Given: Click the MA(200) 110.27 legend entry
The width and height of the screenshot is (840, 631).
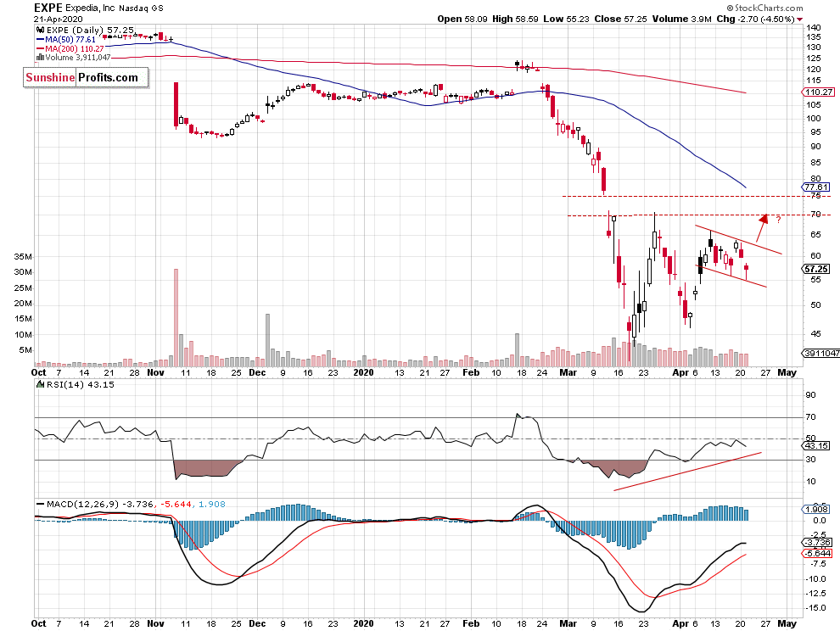Looking at the screenshot, I should click(x=75, y=48).
